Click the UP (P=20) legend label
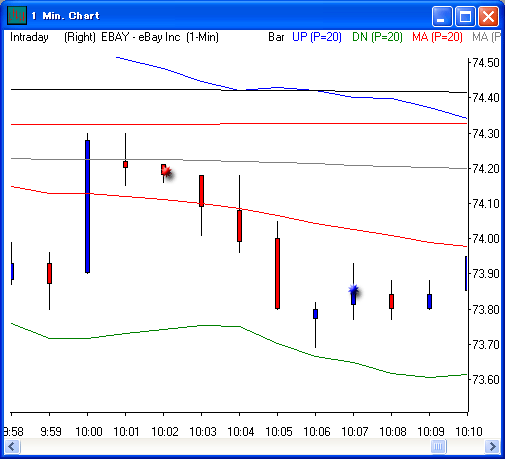The image size is (505, 459). [x=317, y=37]
